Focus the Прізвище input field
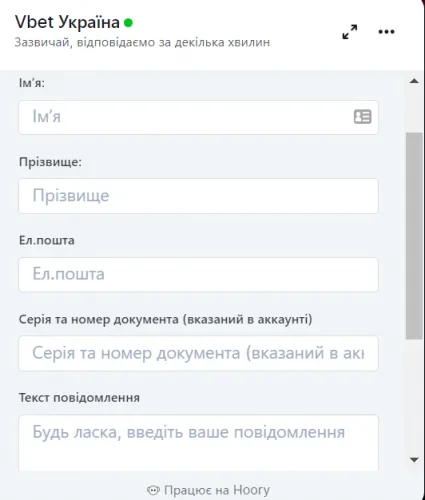The height and width of the screenshot is (500, 425). (x=198, y=196)
